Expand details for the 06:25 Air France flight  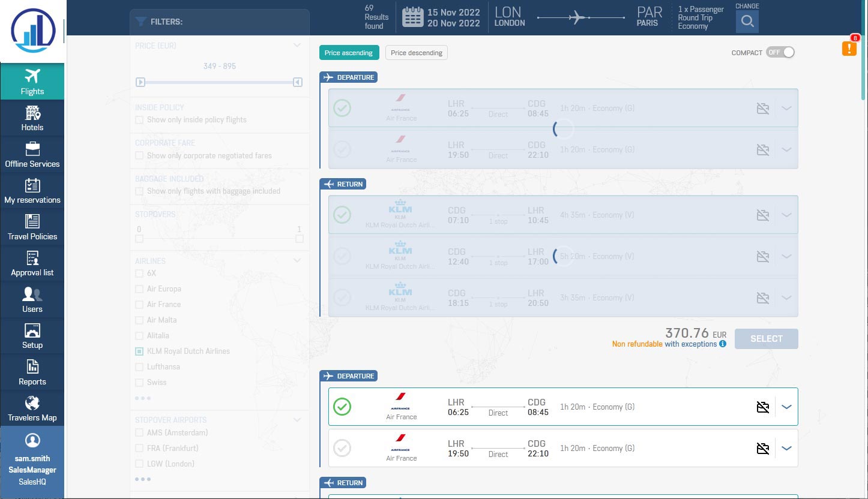786,407
